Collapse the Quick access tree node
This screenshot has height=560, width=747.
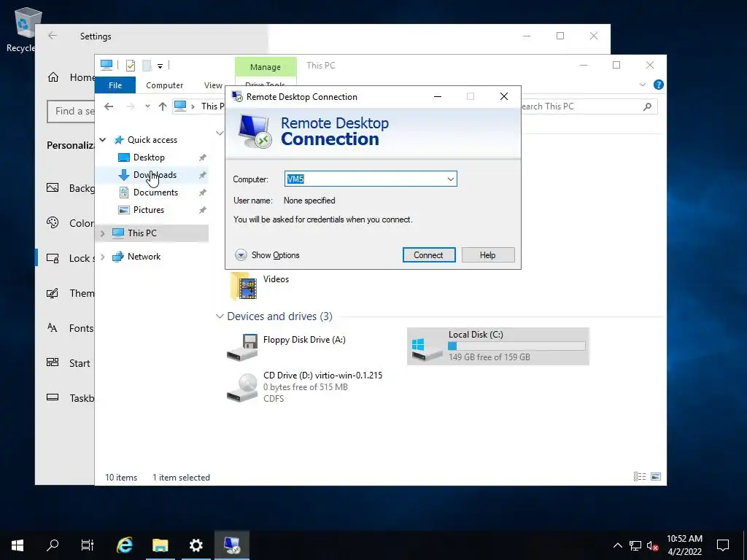tap(103, 139)
